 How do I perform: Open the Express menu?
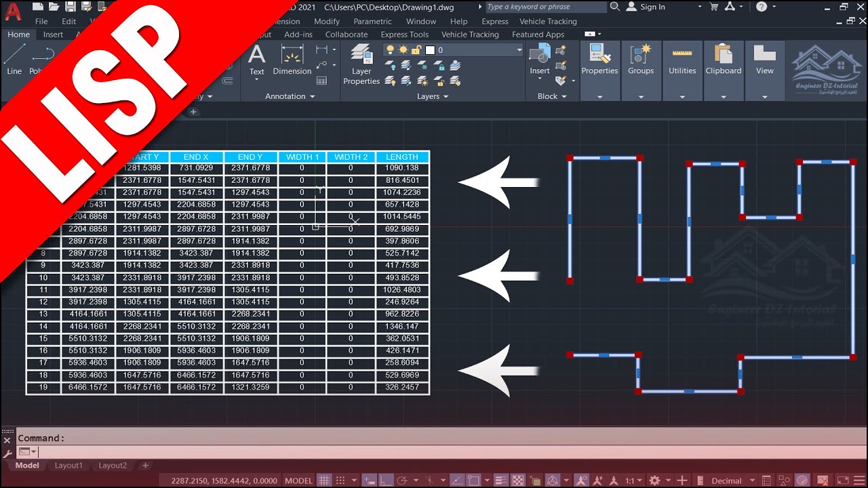(495, 21)
